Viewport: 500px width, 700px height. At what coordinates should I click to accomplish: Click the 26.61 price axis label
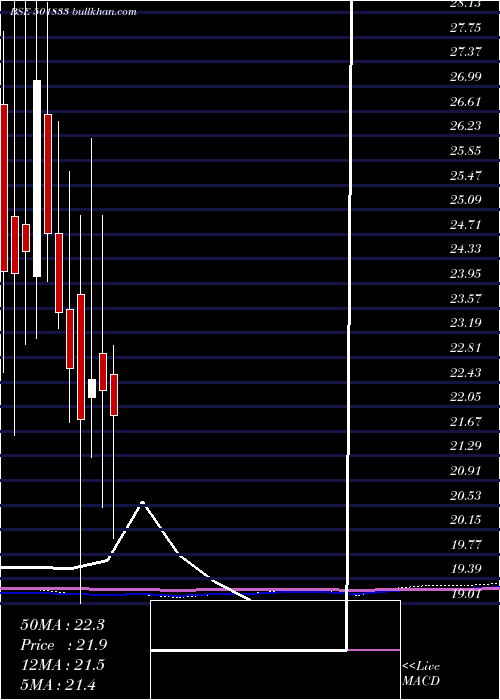465,102
